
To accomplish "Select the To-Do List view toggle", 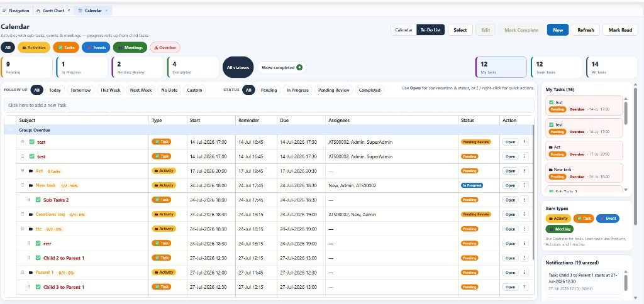I will tap(430, 30).
